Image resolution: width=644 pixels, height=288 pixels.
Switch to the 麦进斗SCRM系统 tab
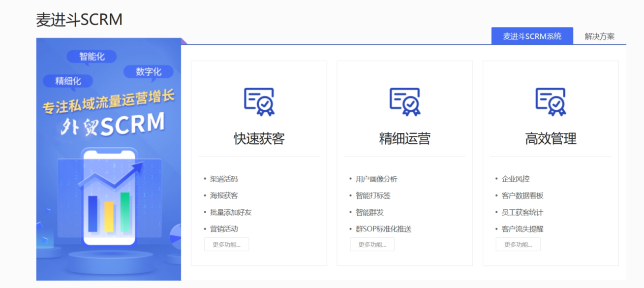[532, 36]
